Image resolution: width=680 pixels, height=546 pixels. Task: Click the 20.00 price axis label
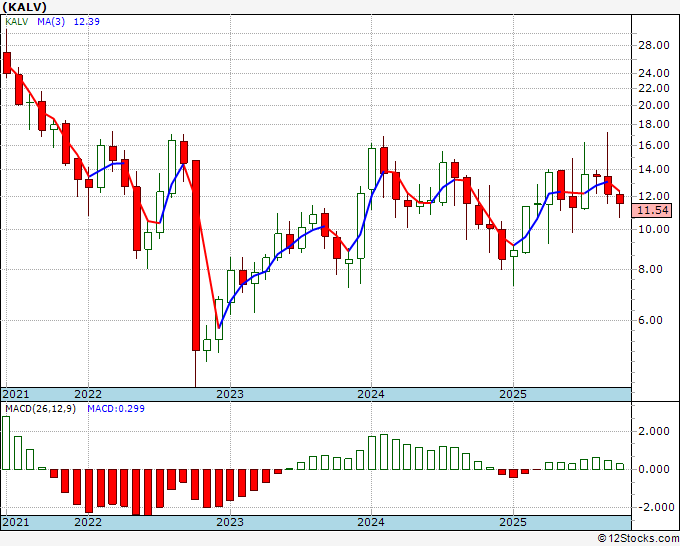tap(654, 105)
